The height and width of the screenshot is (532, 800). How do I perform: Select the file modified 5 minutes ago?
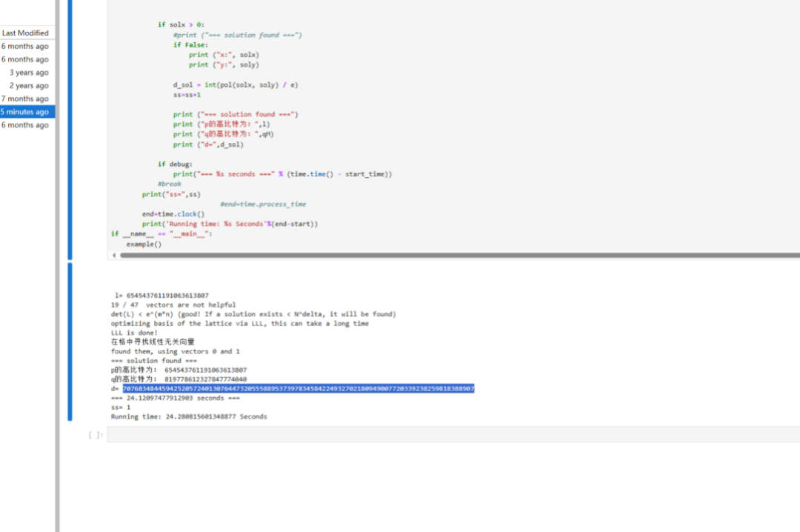(25, 112)
